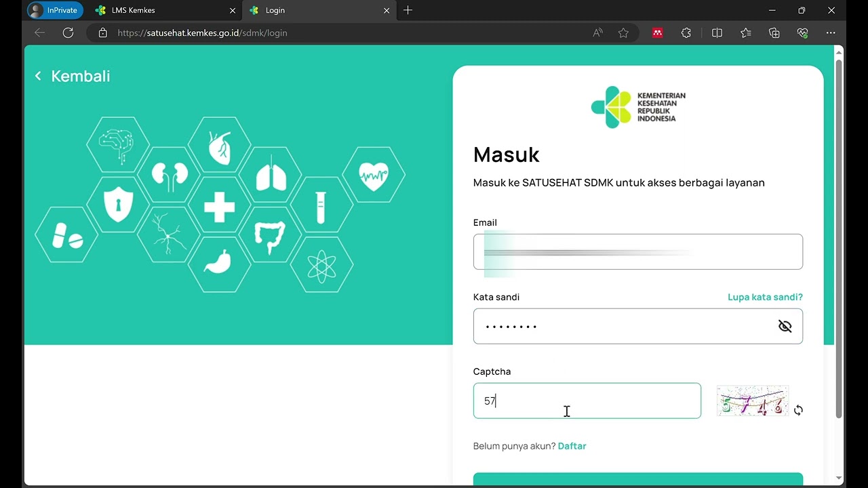The width and height of the screenshot is (868, 488).
Task: Open Extensions puzzle icon
Action: [686, 33]
